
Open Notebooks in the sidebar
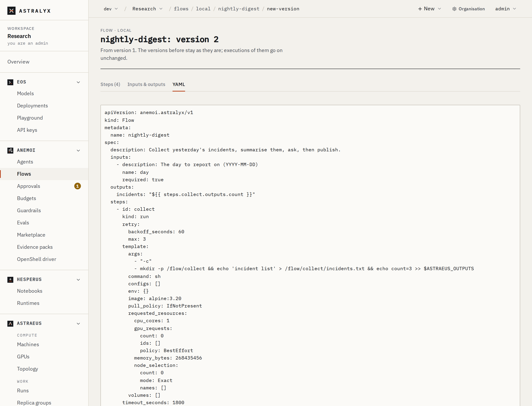click(30, 291)
